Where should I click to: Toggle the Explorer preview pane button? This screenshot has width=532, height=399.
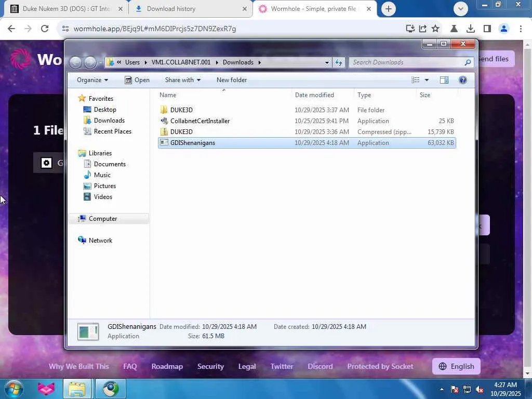444,80
